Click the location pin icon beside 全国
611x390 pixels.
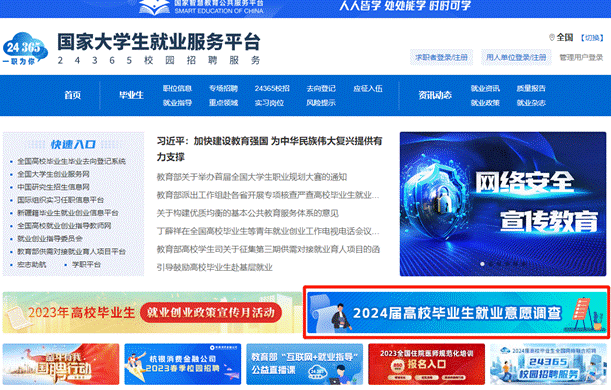(551, 37)
